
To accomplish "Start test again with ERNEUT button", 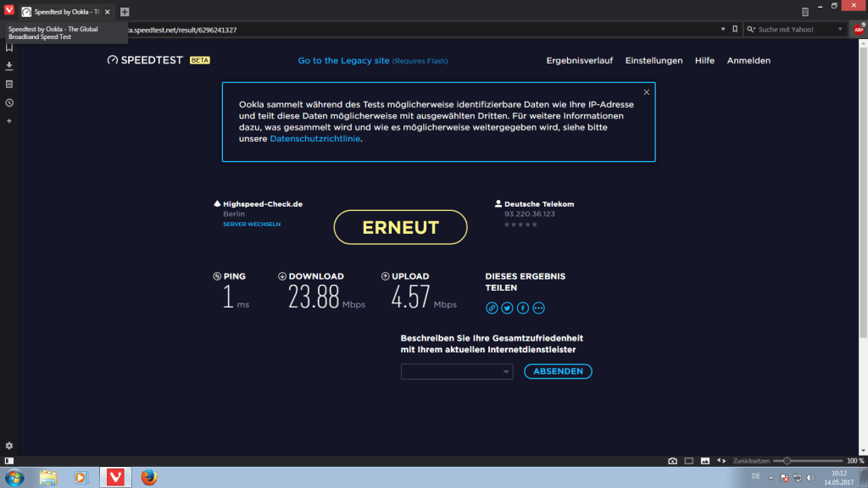I will pyautogui.click(x=400, y=227).
